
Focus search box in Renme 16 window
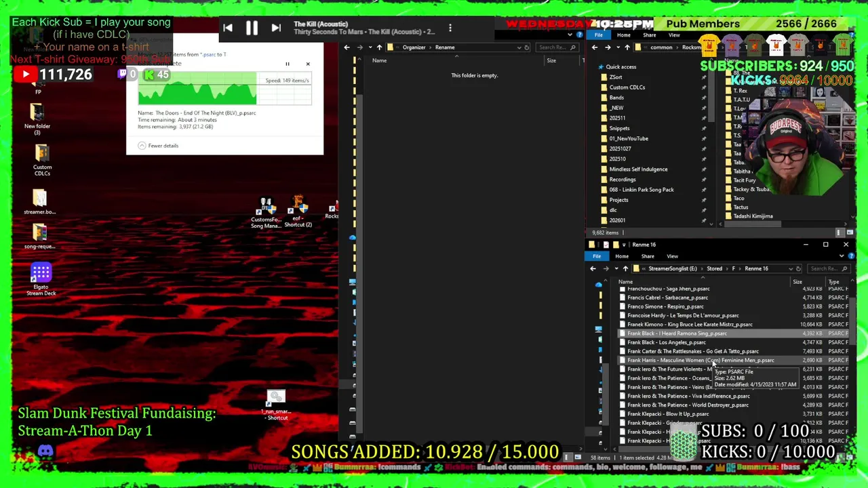827,268
